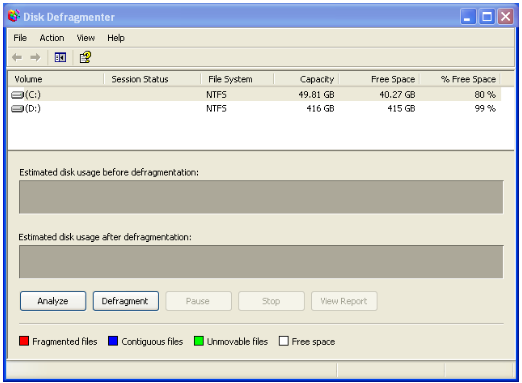Sort by the % Free Space column header
This screenshot has height=383, width=522.
[x=460, y=79]
